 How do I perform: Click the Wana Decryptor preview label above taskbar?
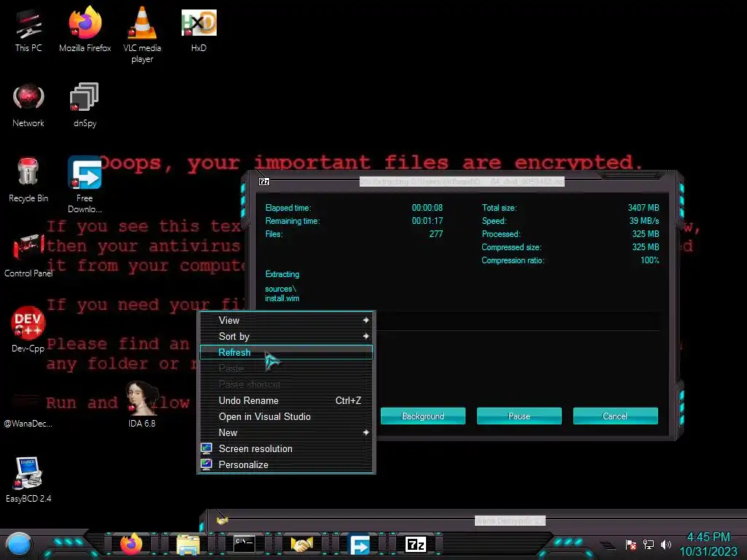[510, 521]
